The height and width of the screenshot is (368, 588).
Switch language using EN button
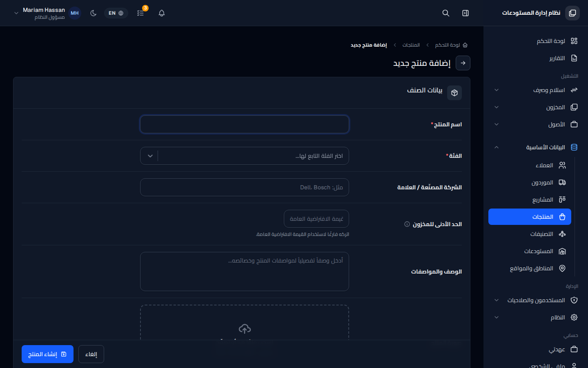pyautogui.click(x=116, y=13)
